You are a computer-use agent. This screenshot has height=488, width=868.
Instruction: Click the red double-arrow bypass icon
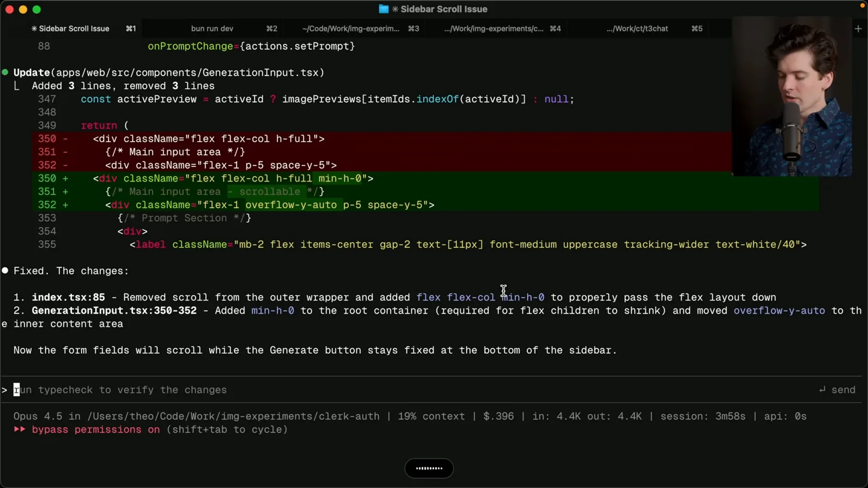pos(20,429)
